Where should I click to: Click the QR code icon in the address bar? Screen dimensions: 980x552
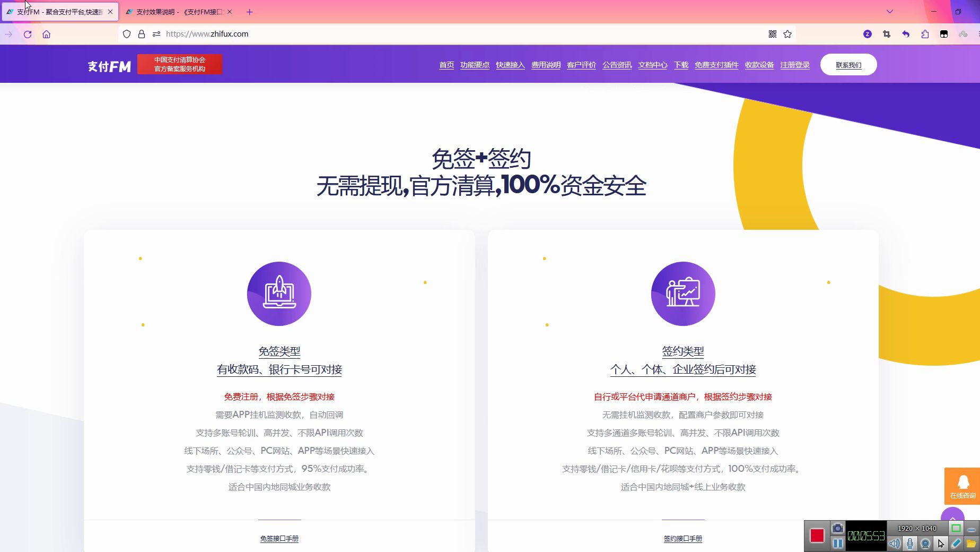click(773, 34)
